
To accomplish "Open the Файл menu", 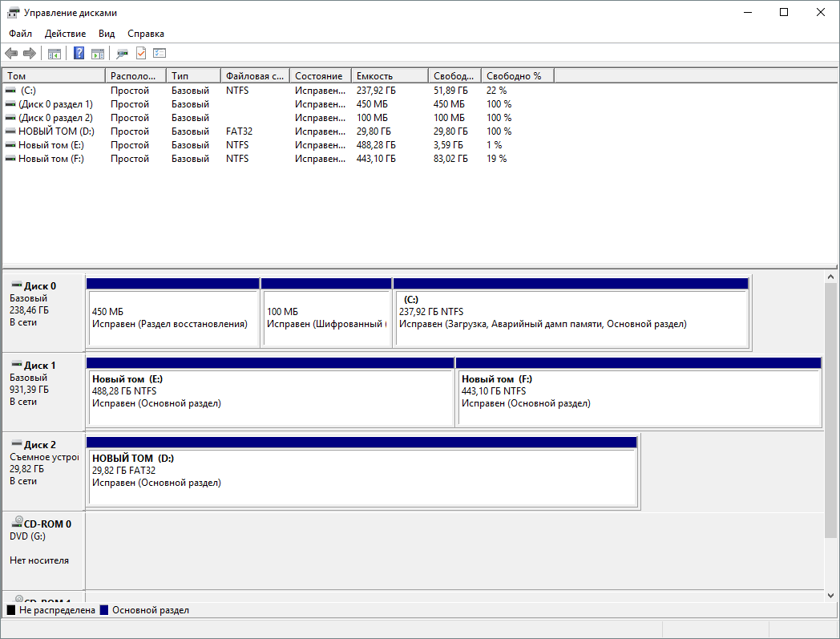I will point(21,34).
